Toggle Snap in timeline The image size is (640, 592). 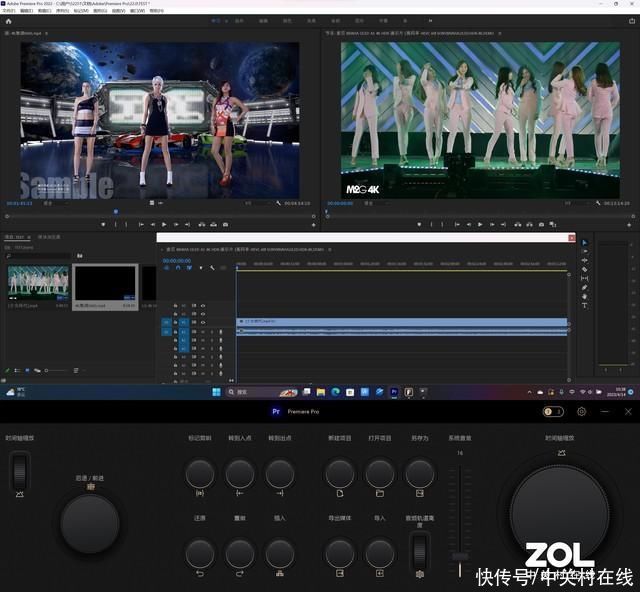178,268
